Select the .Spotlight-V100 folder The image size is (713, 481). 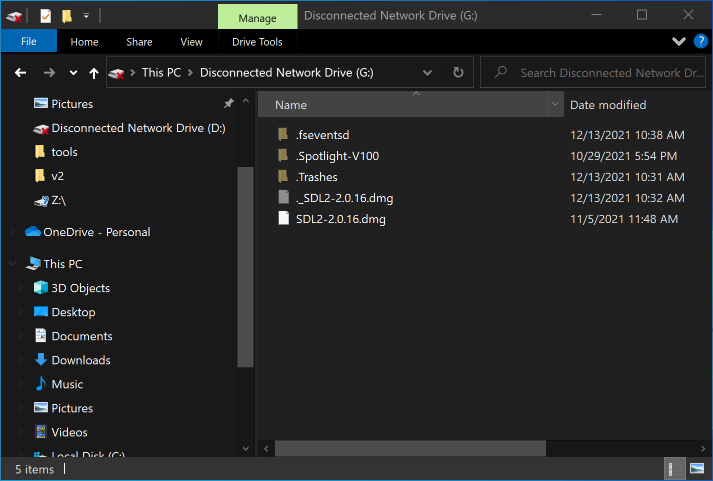337,156
